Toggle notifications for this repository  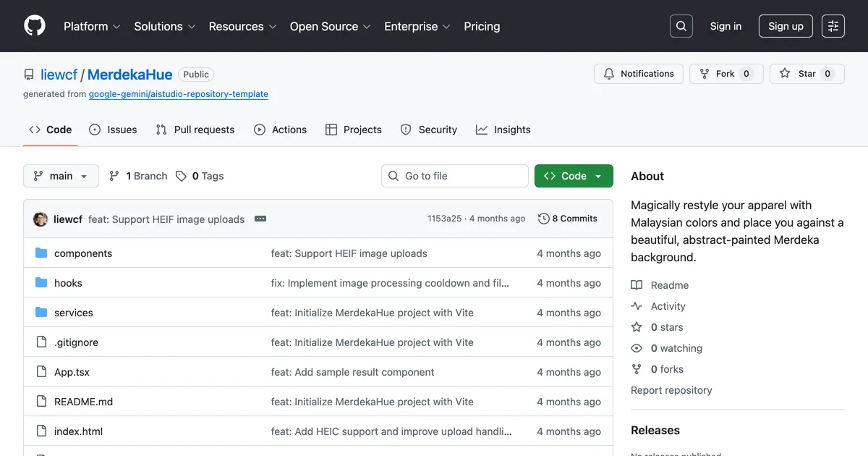point(638,73)
